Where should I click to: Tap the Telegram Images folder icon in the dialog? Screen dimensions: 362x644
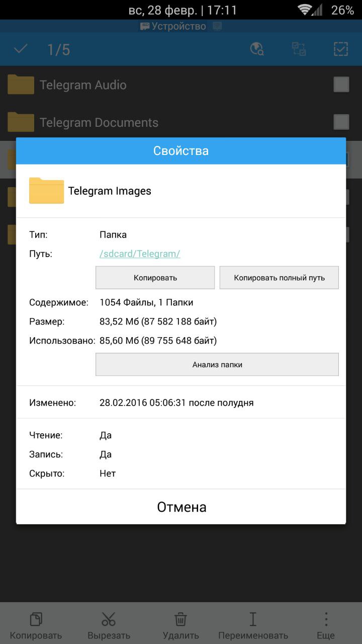tap(46, 191)
